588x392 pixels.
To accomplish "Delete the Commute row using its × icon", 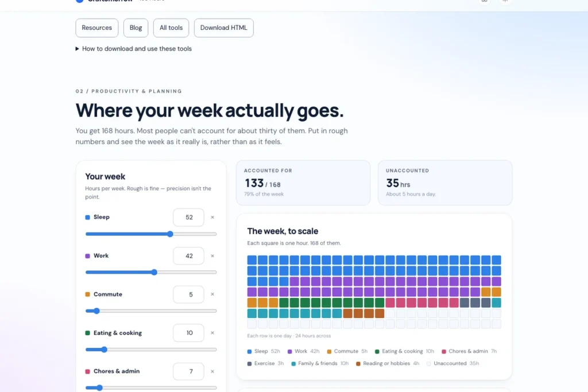I will [212, 294].
